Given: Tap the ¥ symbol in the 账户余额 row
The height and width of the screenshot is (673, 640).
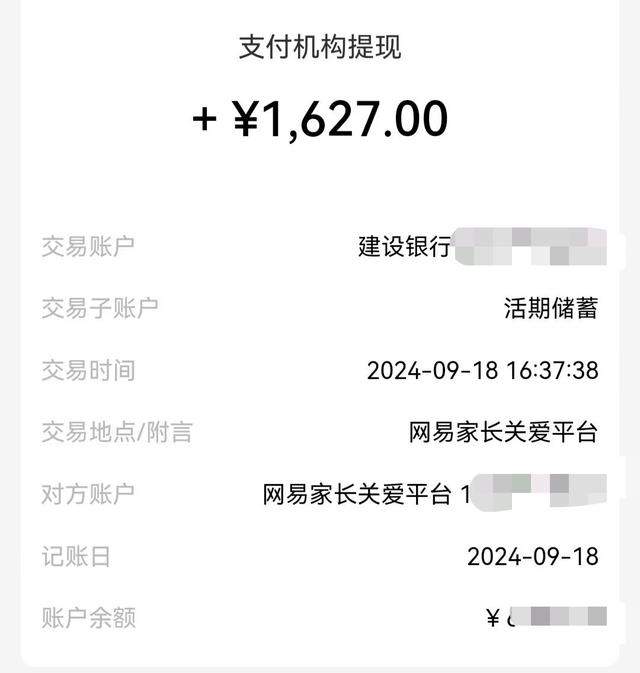Looking at the screenshot, I should click(492, 618).
